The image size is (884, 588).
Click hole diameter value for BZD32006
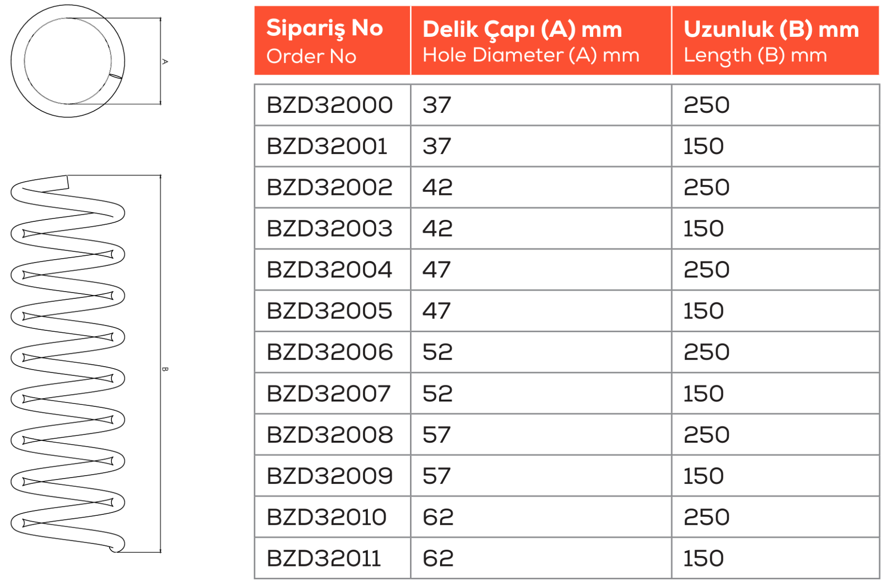pos(438,352)
